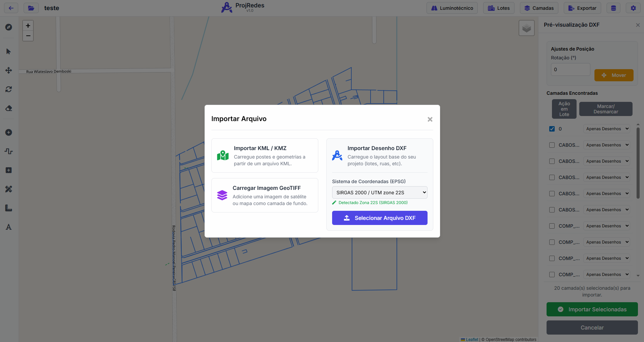
Task: Select the eraser tool in left sidebar
Action: coord(9,108)
